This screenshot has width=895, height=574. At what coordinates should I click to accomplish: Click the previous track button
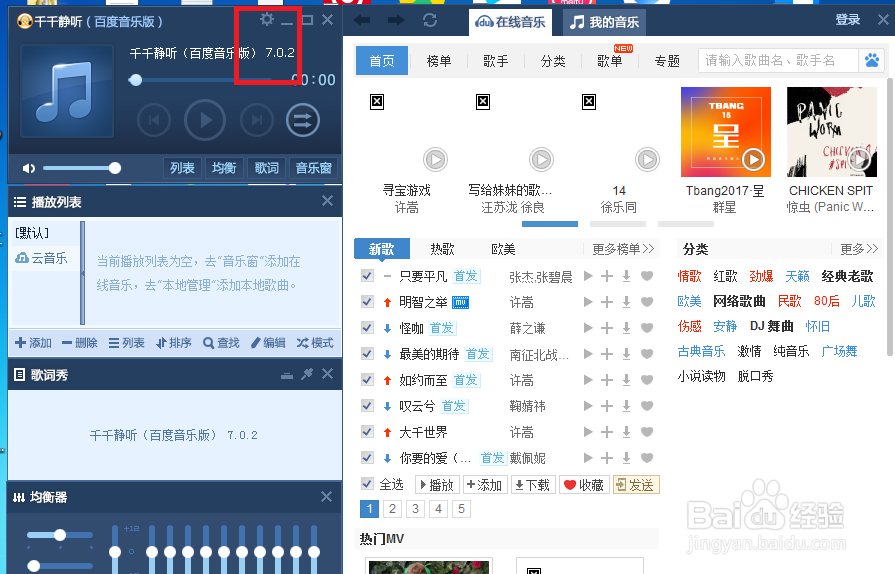pos(154,120)
